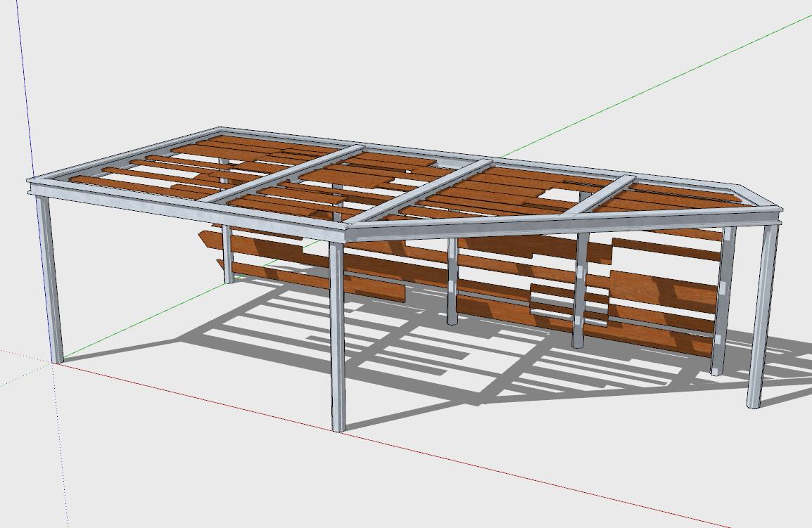Image resolution: width=812 pixels, height=528 pixels.
Task: Select the steel post at the axis origin
Action: click(50, 280)
